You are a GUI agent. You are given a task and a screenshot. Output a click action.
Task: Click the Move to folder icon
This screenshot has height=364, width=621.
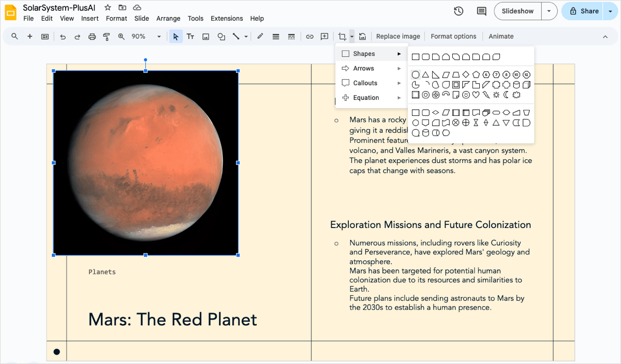pyautogui.click(x=122, y=7)
